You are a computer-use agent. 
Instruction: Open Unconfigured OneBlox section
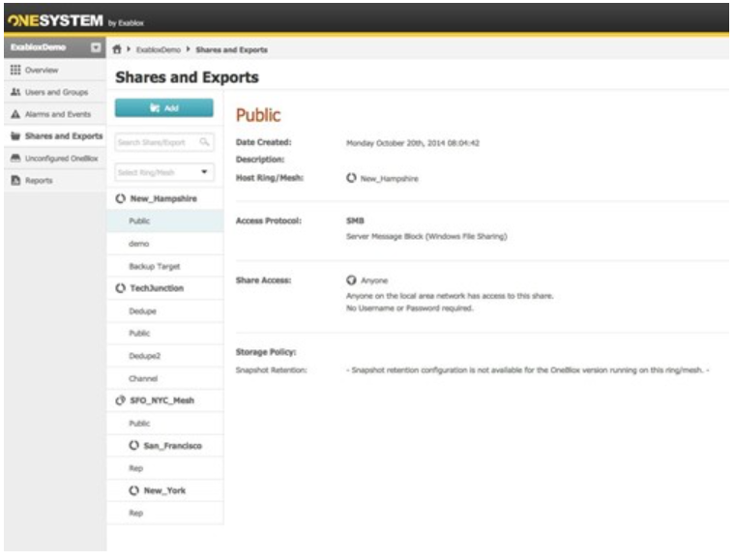tap(62, 159)
